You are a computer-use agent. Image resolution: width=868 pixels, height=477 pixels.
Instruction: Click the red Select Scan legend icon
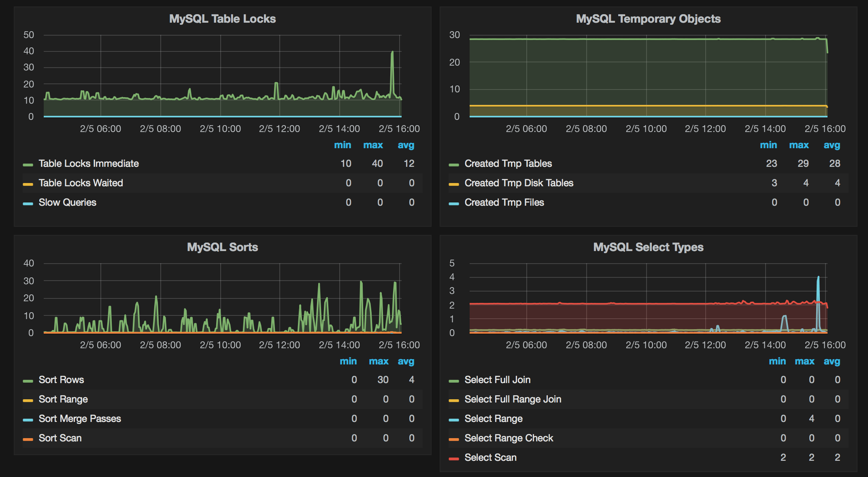click(453, 458)
